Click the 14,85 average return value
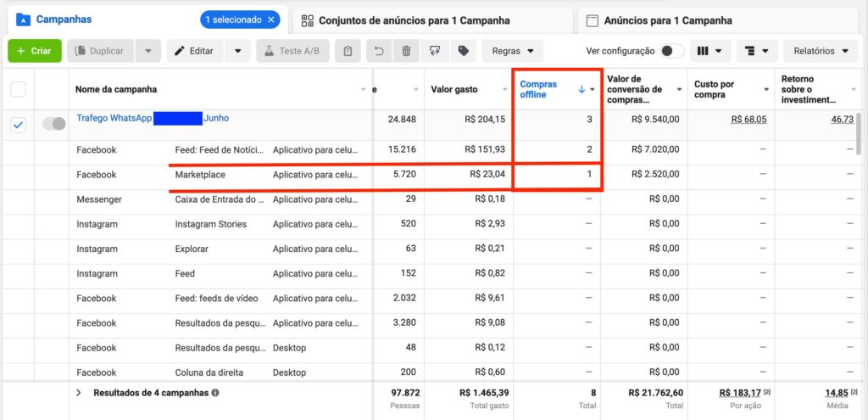The height and width of the screenshot is (420, 868). (837, 393)
